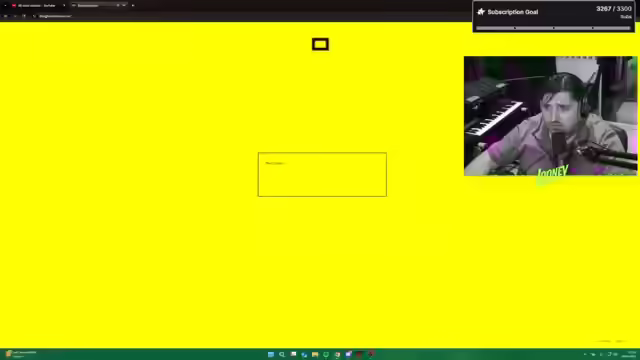Click the browser address bar

click(x=245, y=16)
